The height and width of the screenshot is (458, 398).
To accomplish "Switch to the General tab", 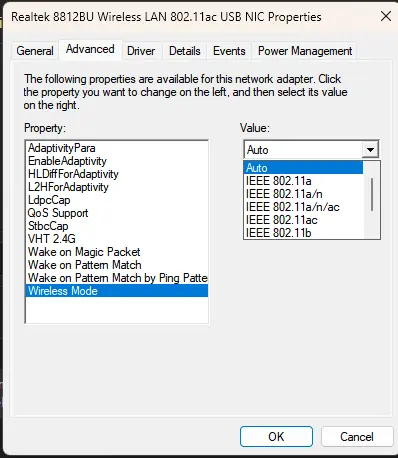I will pyautogui.click(x=35, y=51).
